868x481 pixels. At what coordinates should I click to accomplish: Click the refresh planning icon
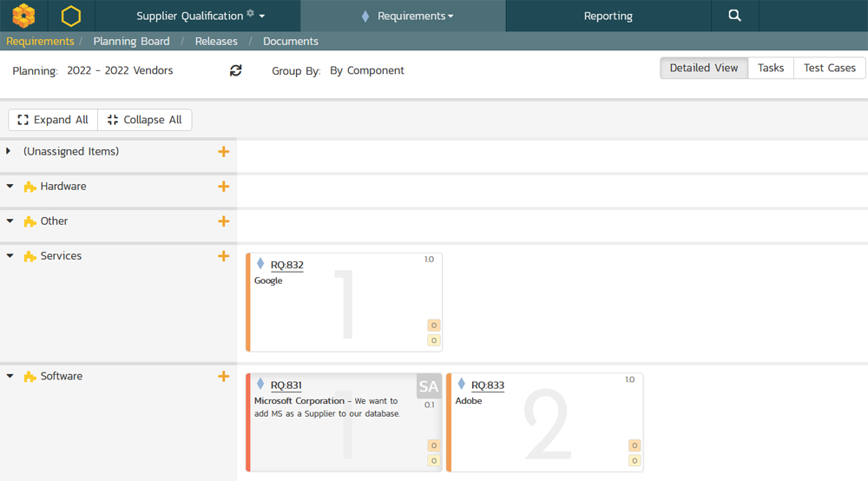tap(236, 70)
